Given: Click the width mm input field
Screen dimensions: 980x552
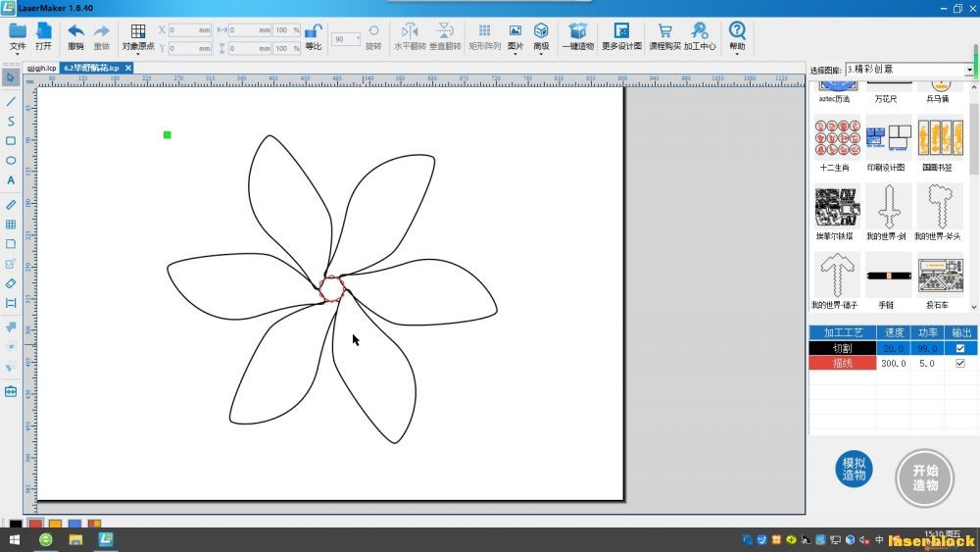Looking at the screenshot, I should pos(249,29).
